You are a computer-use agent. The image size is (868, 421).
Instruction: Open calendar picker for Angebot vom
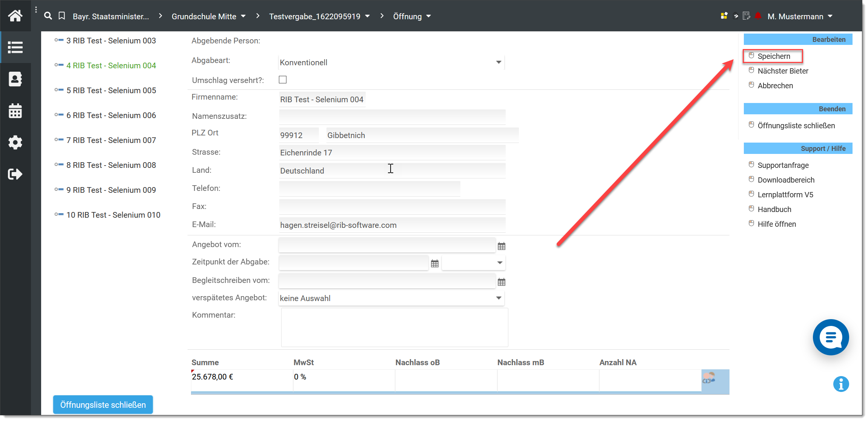[x=501, y=246]
